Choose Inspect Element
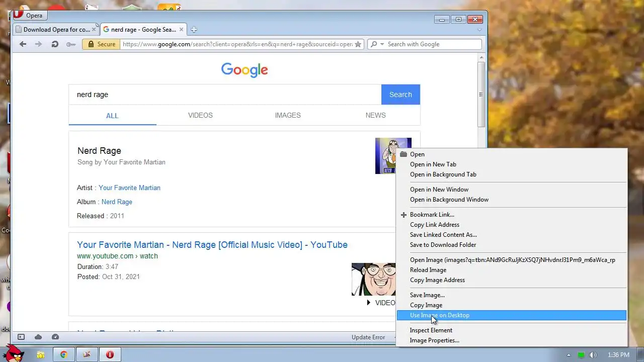 tap(512, 330)
